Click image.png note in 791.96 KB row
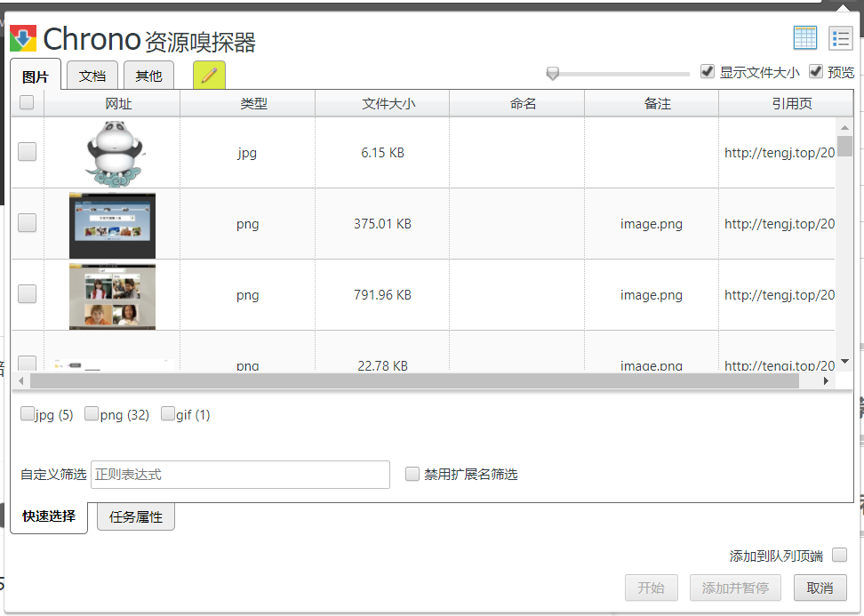This screenshot has width=864, height=616. [652, 295]
